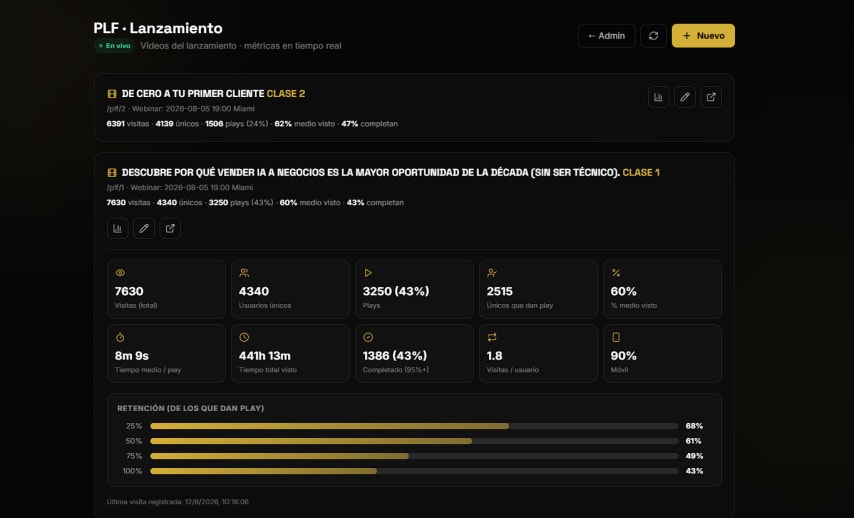
Task: Click the 100% retention bar
Action: pyautogui.click(x=414, y=471)
